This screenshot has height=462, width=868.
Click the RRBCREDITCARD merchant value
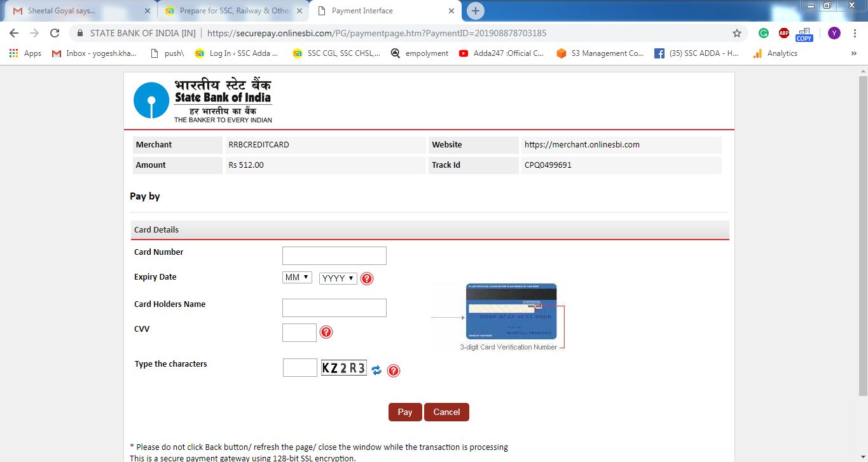pyautogui.click(x=259, y=144)
